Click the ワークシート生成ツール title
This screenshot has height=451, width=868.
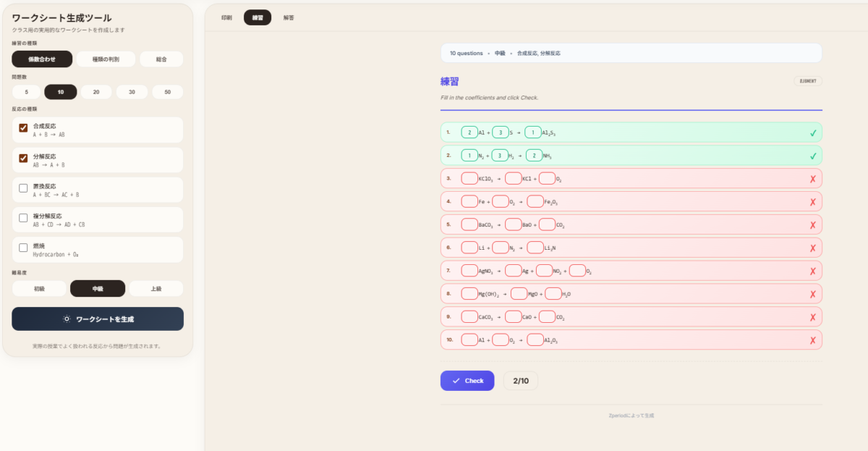coord(61,18)
